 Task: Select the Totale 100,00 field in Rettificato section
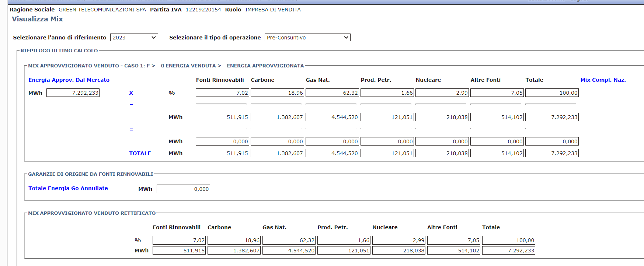(508, 240)
